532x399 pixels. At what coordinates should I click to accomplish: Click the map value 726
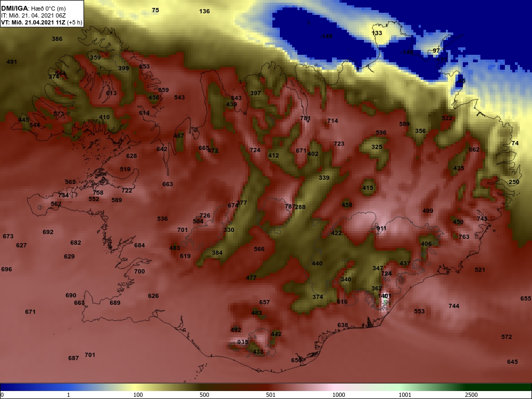pyautogui.click(x=205, y=215)
